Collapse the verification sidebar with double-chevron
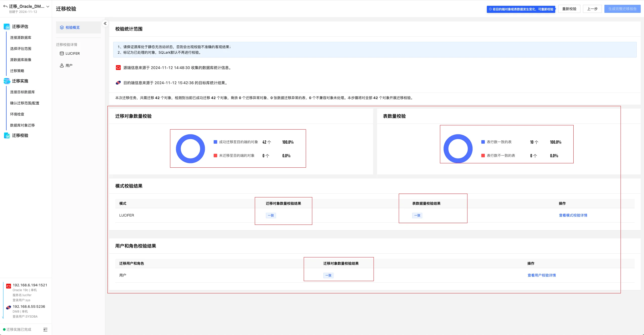Screen dimensions: 644x335 coord(105,23)
